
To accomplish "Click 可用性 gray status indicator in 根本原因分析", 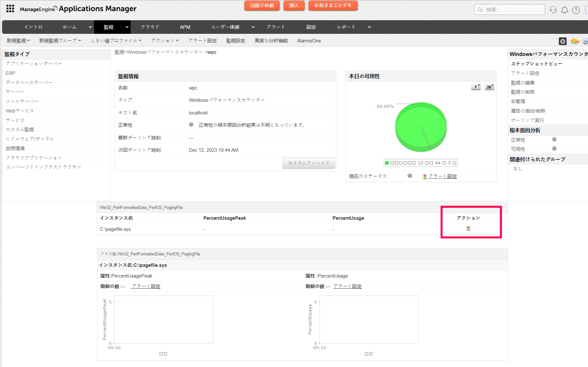I will pyautogui.click(x=554, y=149).
